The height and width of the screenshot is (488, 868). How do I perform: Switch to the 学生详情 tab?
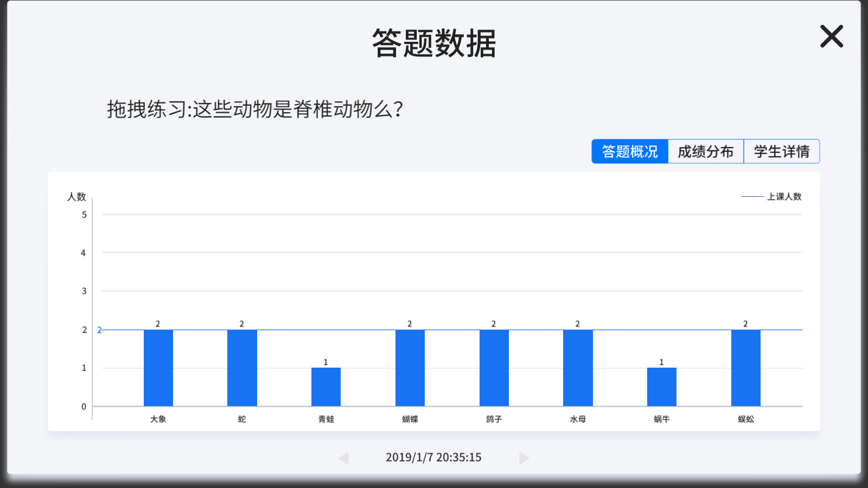click(x=781, y=151)
